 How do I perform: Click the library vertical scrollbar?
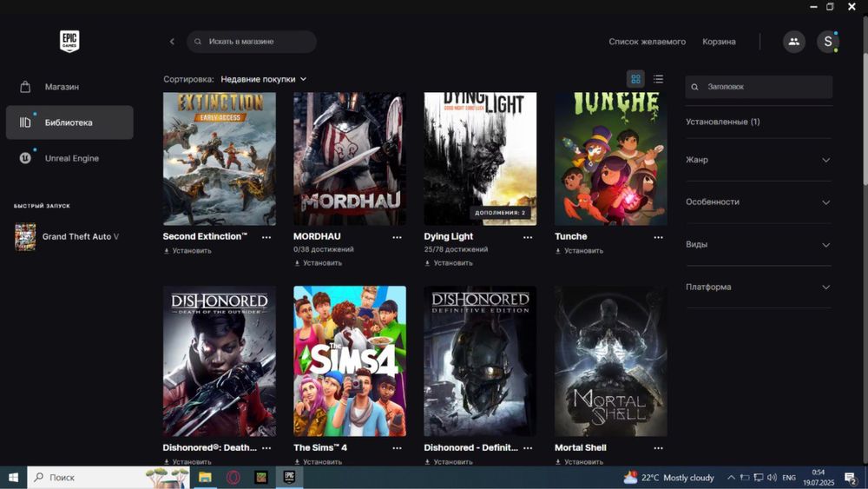point(865,119)
